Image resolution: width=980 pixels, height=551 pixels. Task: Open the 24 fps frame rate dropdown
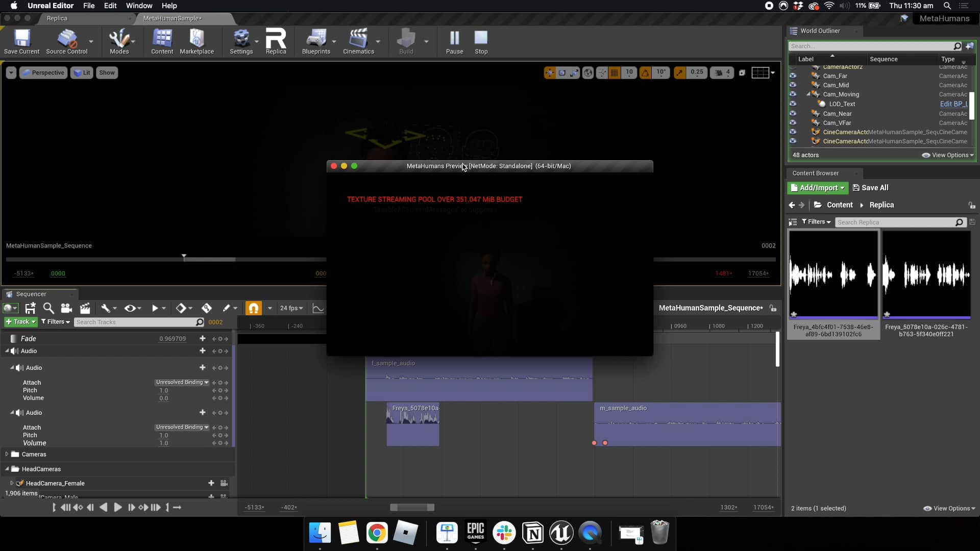click(291, 308)
